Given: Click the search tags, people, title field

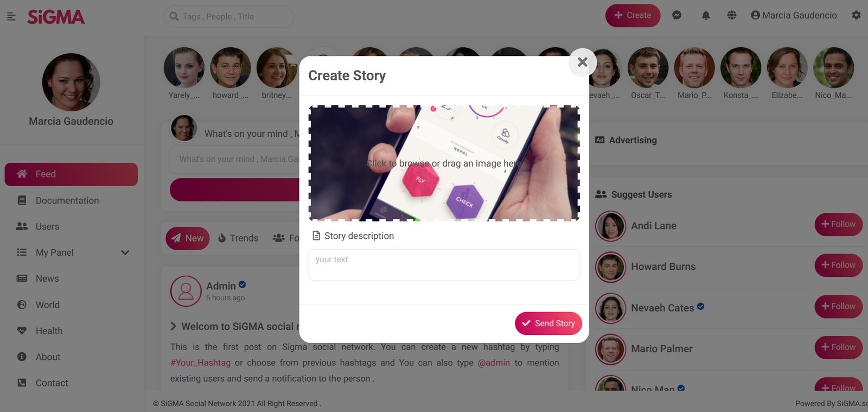Looking at the screenshot, I should tap(228, 17).
